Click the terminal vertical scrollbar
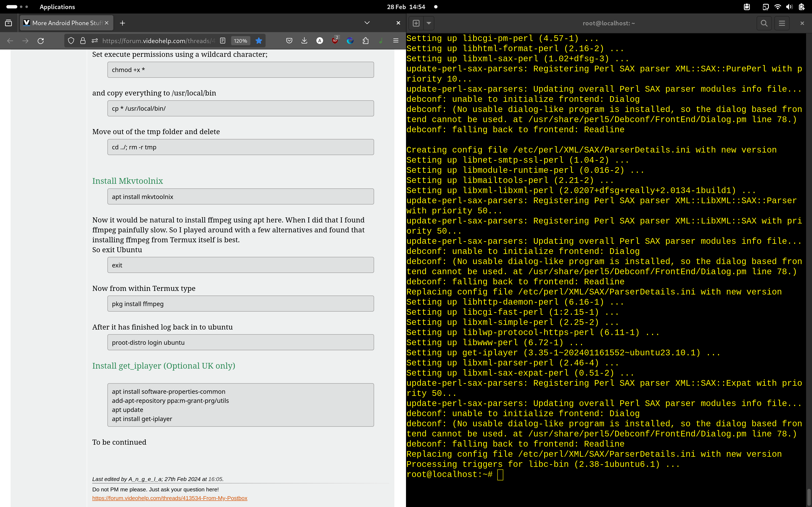The height and width of the screenshot is (507, 812). tap(809, 497)
